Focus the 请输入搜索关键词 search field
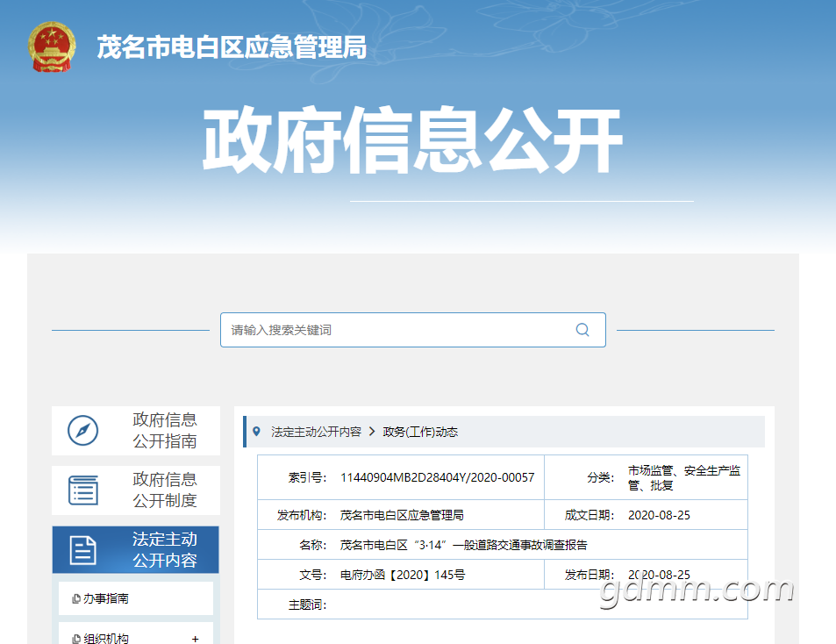The image size is (836, 644). click(413, 330)
